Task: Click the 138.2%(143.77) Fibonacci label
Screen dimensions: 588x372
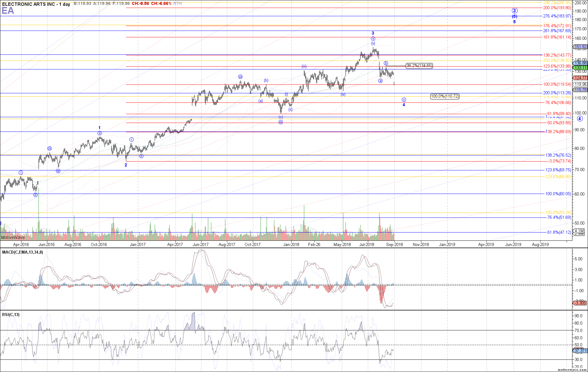Action: pyautogui.click(x=557, y=55)
